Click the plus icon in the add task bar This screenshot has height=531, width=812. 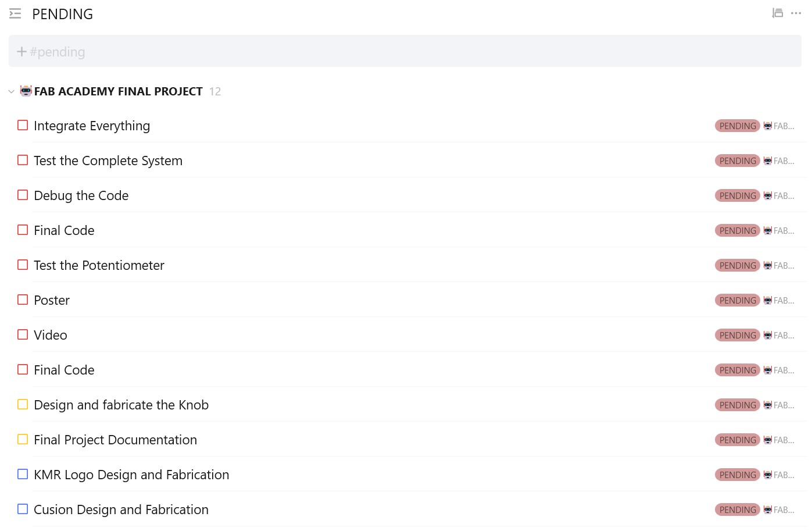pyautogui.click(x=22, y=52)
